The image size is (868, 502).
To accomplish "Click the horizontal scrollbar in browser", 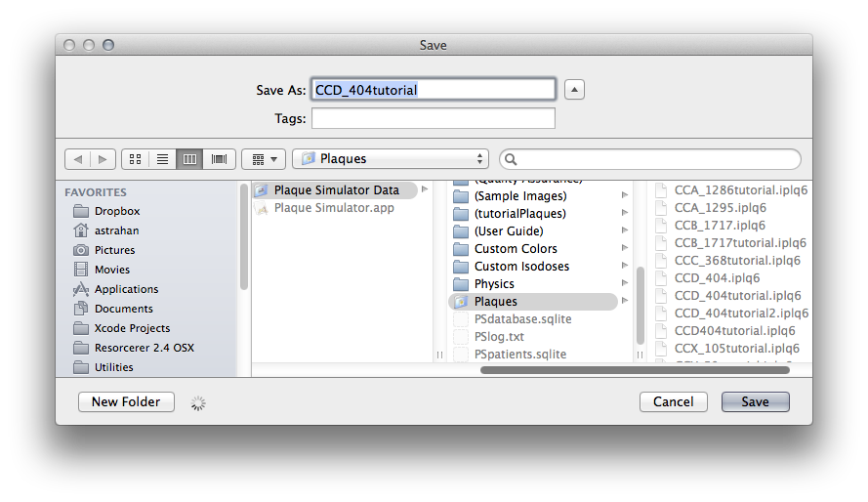I will click(635, 369).
